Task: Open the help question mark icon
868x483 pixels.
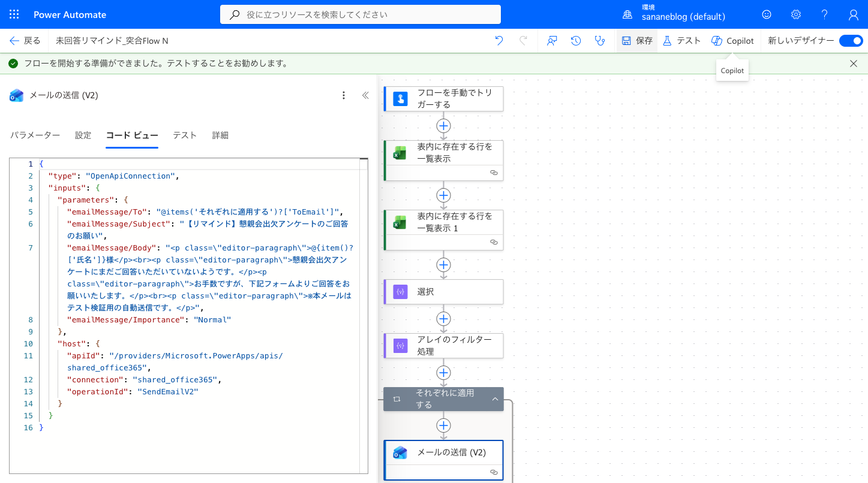Action: click(x=825, y=14)
